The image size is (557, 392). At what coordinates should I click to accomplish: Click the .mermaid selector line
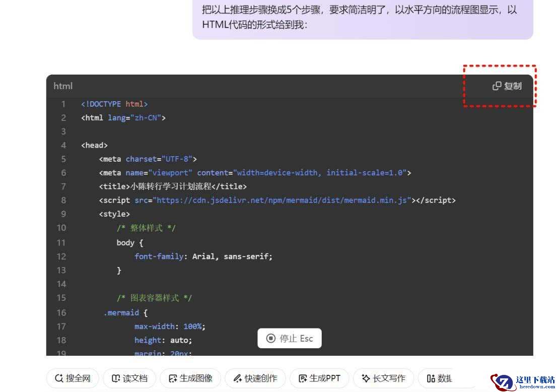click(x=125, y=313)
